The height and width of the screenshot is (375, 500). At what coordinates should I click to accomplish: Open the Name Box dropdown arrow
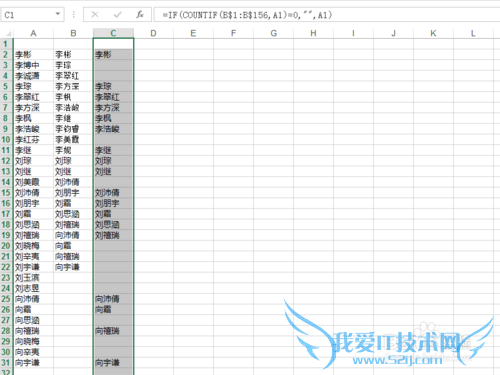(58, 14)
